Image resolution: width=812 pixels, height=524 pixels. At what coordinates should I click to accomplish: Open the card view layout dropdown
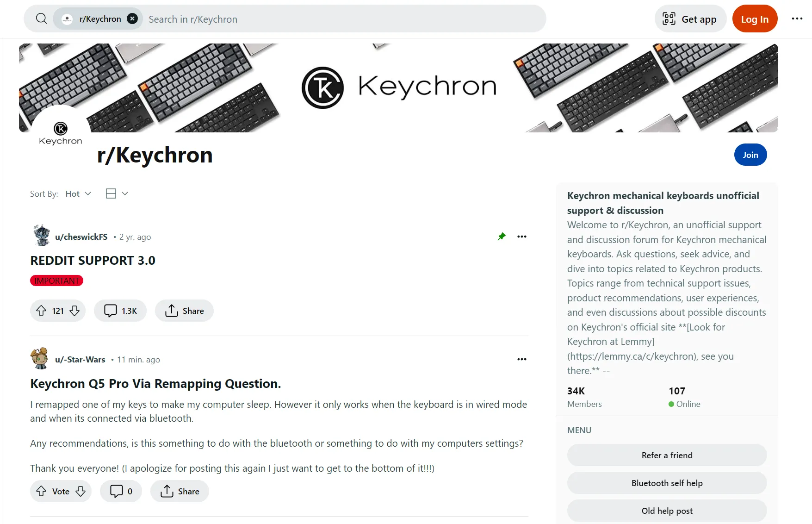coord(117,193)
